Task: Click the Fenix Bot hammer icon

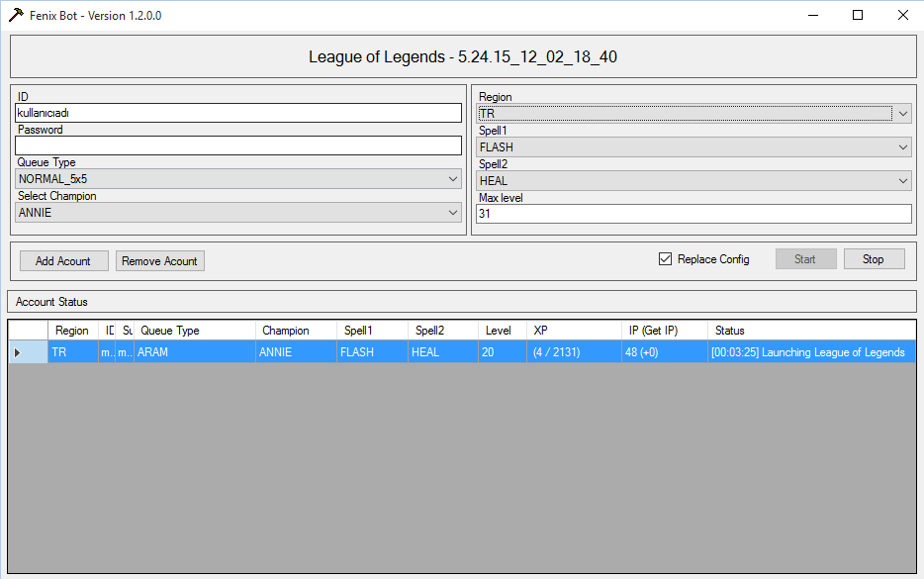Action: click(17, 15)
